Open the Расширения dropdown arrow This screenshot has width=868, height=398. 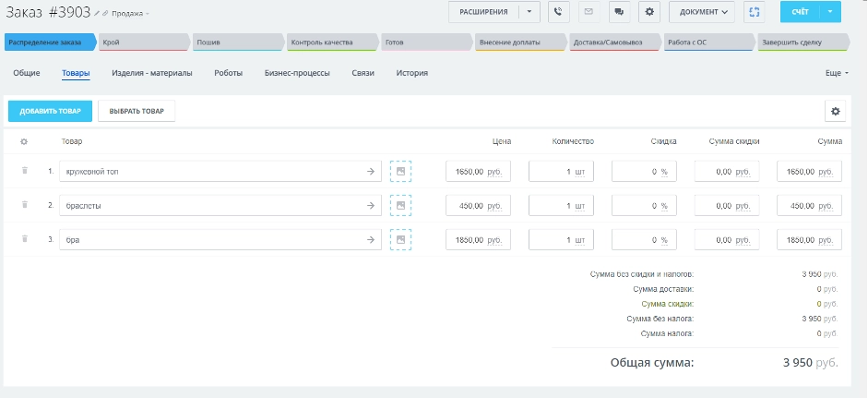[529, 12]
